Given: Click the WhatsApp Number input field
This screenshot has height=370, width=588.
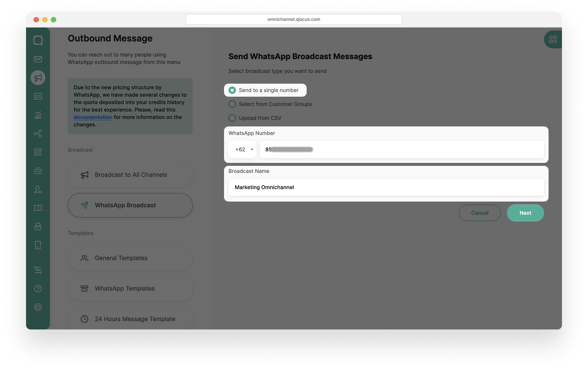Looking at the screenshot, I should point(402,149).
